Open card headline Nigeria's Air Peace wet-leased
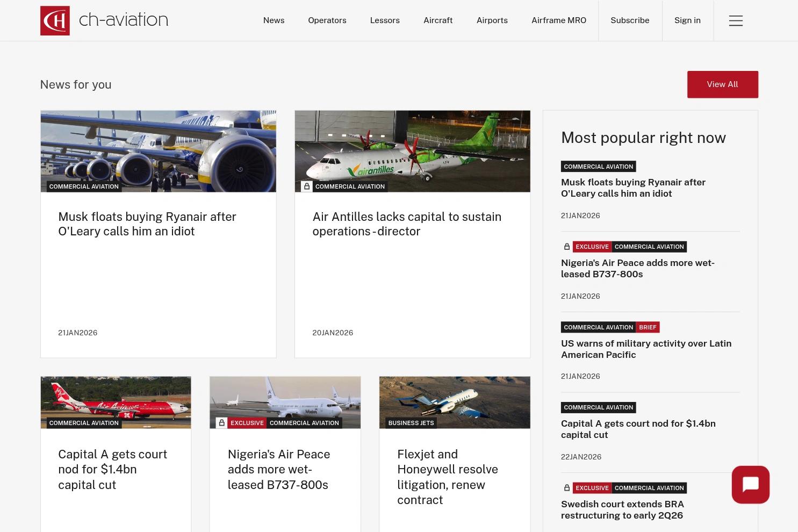 279,469
